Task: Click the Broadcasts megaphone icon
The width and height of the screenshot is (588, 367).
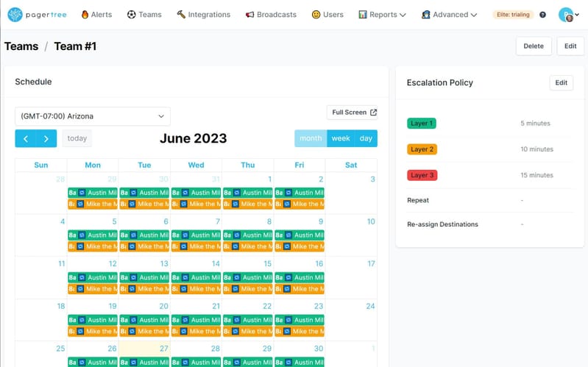Action: pyautogui.click(x=250, y=14)
